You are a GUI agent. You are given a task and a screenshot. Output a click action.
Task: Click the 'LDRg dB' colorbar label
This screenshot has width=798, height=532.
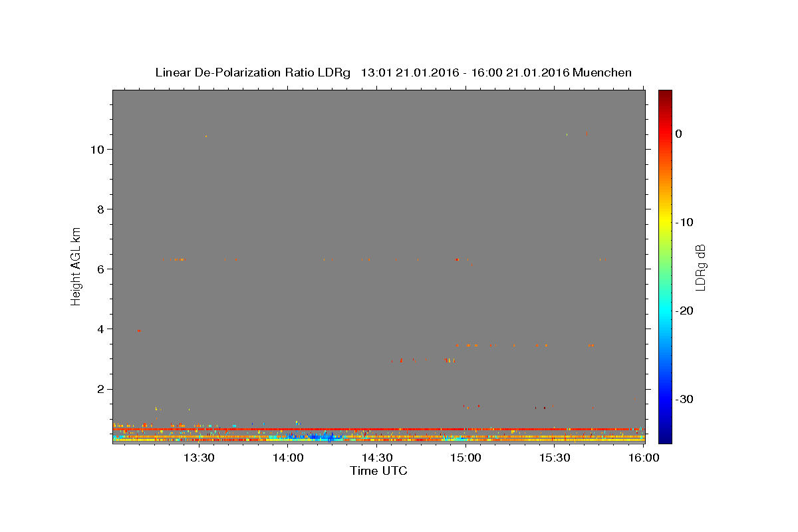[x=700, y=267]
